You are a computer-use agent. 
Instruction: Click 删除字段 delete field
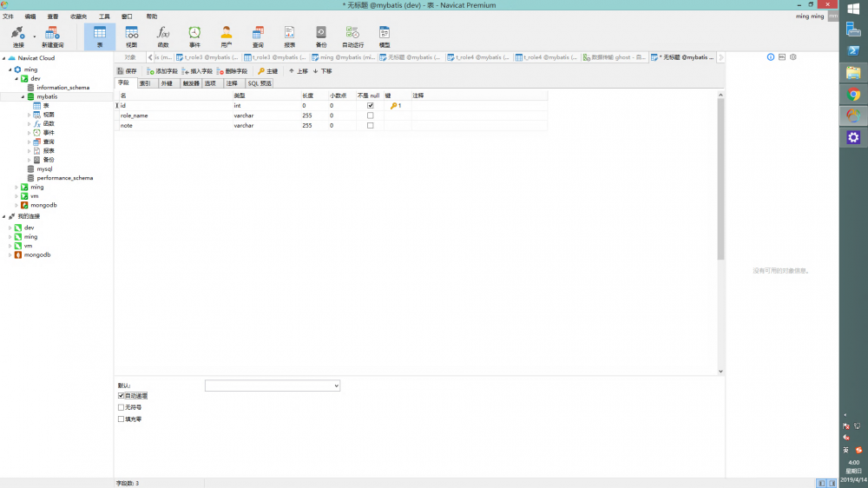232,71
